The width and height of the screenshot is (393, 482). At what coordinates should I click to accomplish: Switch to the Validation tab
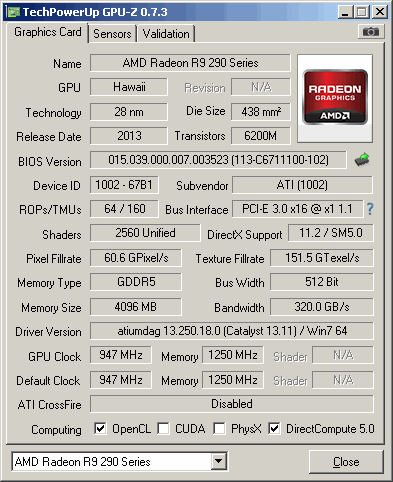pyautogui.click(x=166, y=34)
